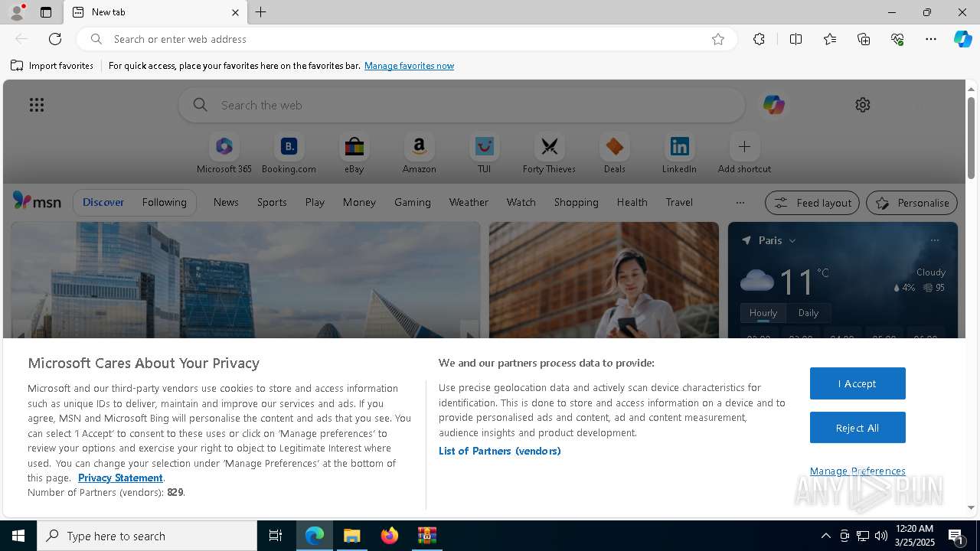Switch weather card to Hourly

coord(763,313)
